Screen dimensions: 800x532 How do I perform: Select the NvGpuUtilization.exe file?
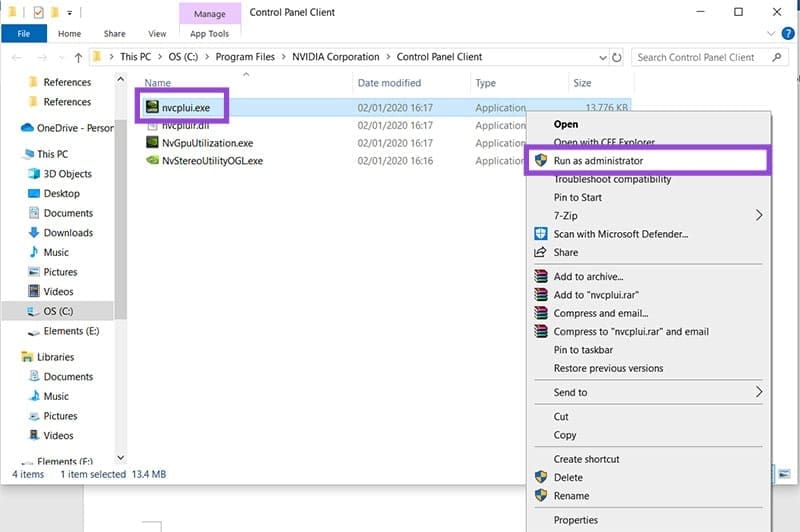[x=207, y=143]
